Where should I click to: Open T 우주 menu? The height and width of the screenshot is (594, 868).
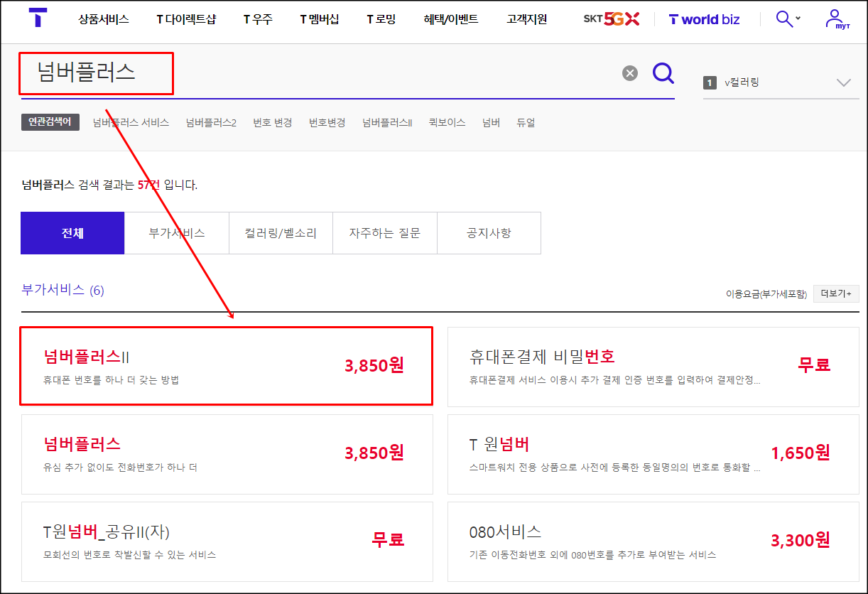(x=257, y=19)
